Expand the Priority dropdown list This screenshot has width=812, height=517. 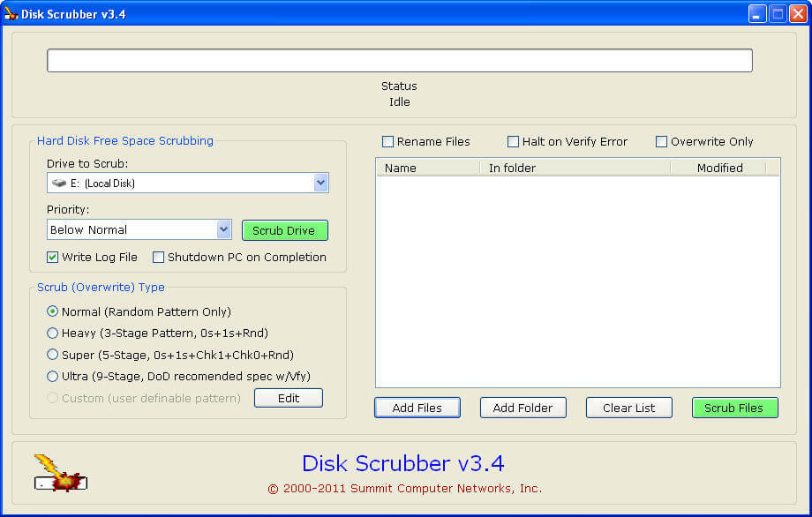(x=223, y=229)
